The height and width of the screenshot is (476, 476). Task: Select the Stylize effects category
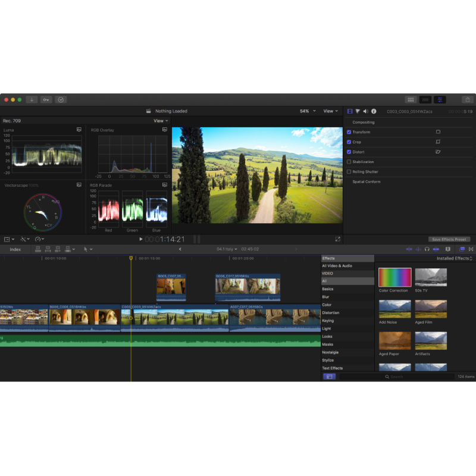point(328,360)
